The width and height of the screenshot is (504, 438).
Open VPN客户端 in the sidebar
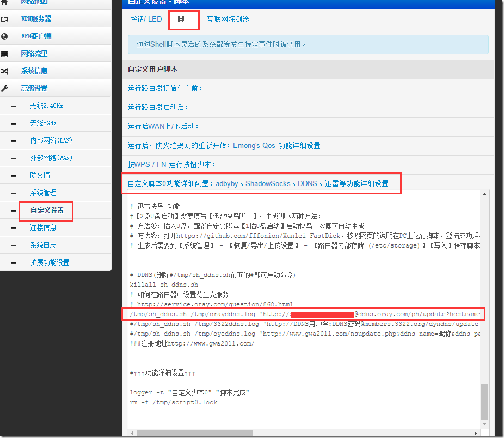pyautogui.click(x=36, y=36)
